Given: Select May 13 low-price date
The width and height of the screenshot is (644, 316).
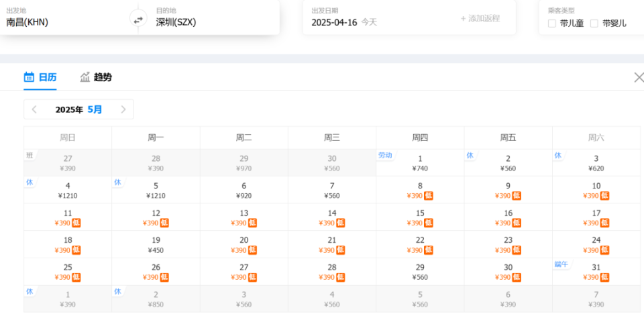Looking at the screenshot, I should click(244, 217).
